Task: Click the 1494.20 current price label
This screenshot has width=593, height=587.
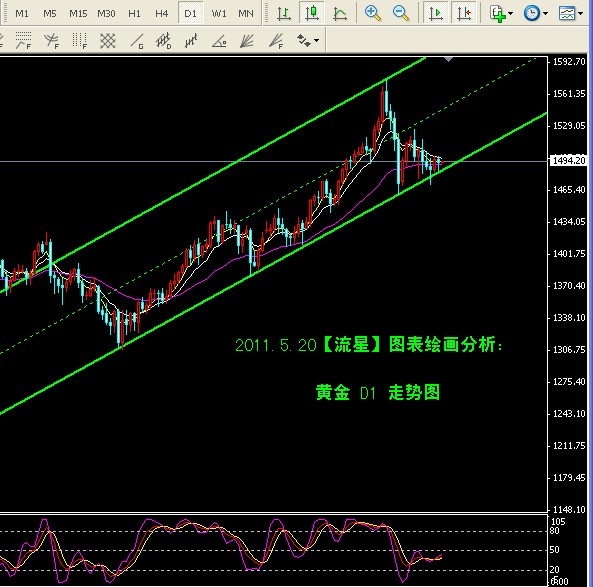Action: [x=569, y=160]
